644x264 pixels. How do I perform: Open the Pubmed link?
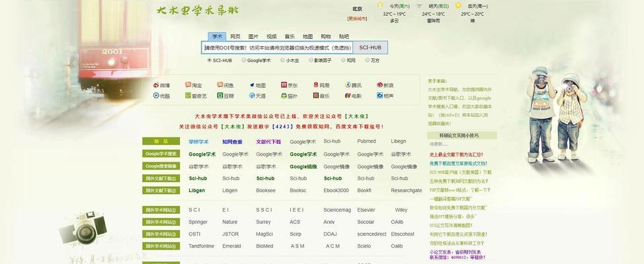coord(366,141)
